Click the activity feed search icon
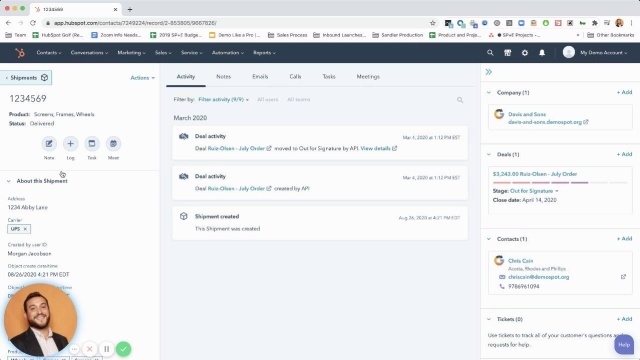 tap(460, 100)
